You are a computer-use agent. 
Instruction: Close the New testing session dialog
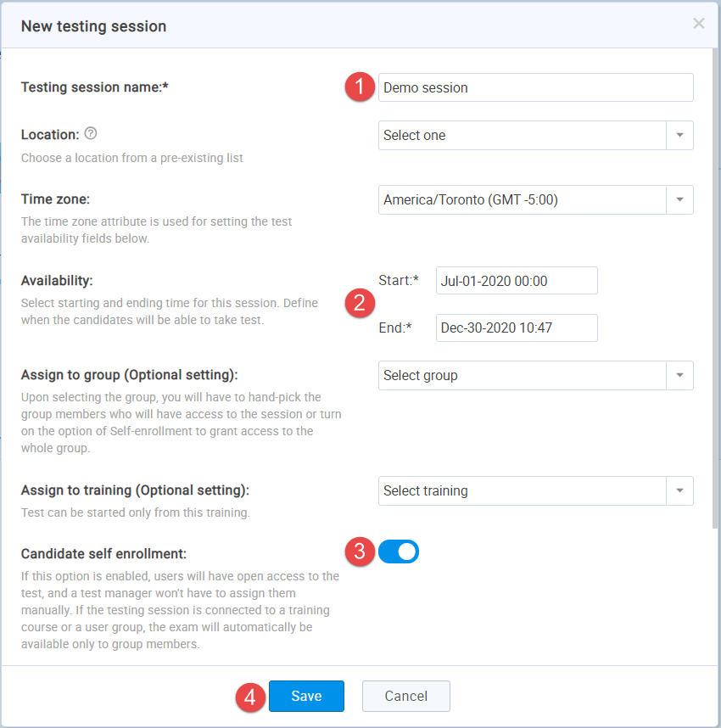coord(698,24)
